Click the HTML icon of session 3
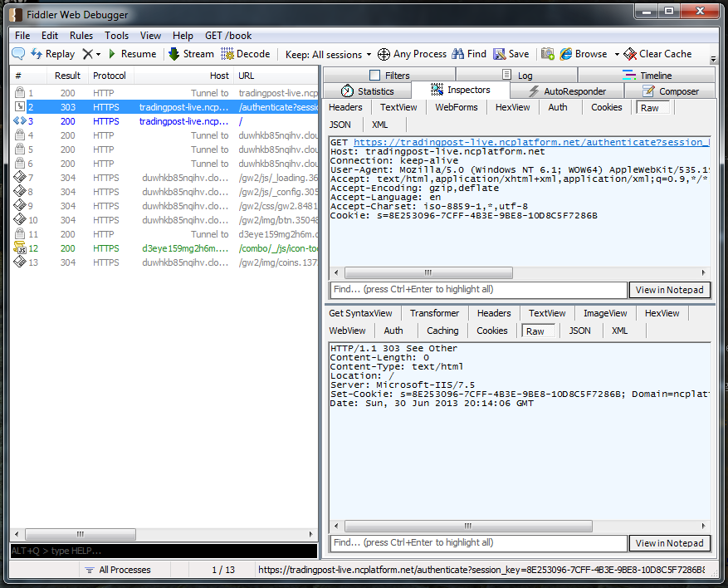Image resolution: width=728 pixels, height=588 pixels. click(19, 120)
